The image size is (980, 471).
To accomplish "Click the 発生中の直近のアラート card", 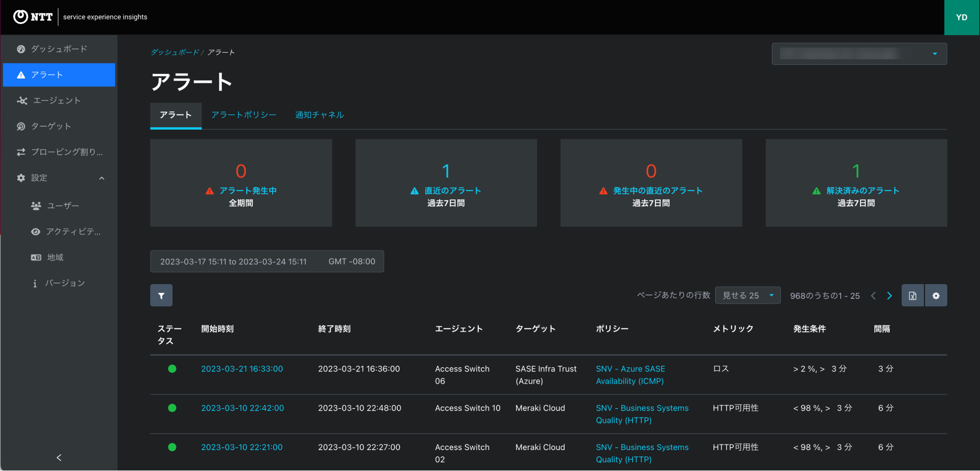I will (651, 183).
